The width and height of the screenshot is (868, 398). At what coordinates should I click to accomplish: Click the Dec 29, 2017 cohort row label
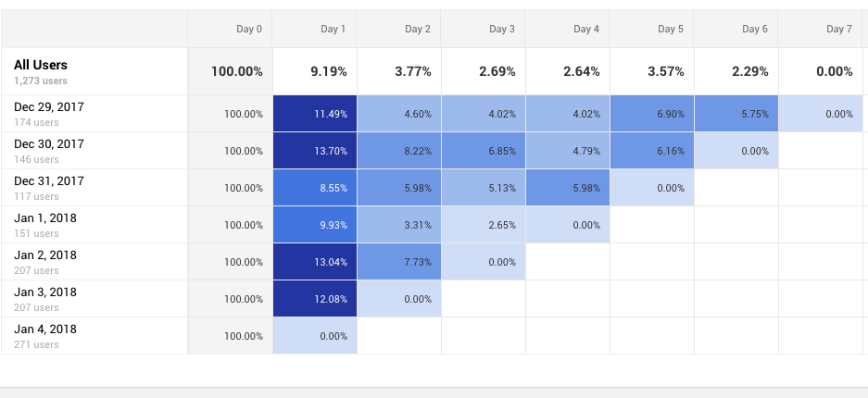(x=49, y=107)
